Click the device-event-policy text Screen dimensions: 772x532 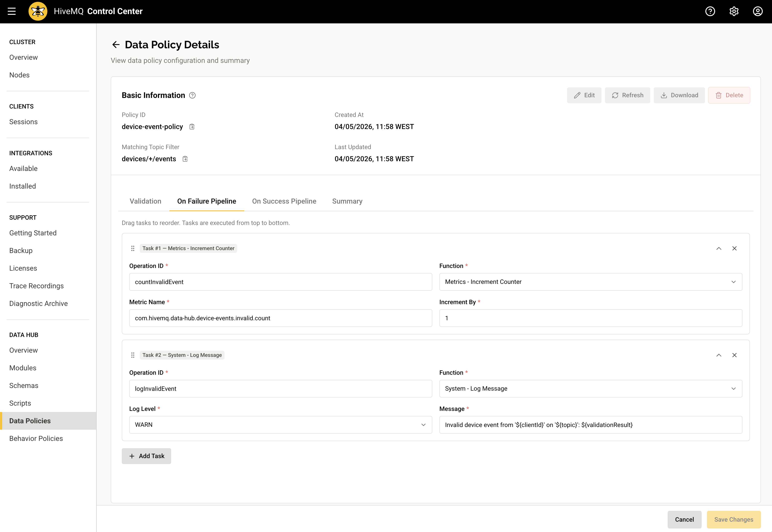tap(152, 127)
